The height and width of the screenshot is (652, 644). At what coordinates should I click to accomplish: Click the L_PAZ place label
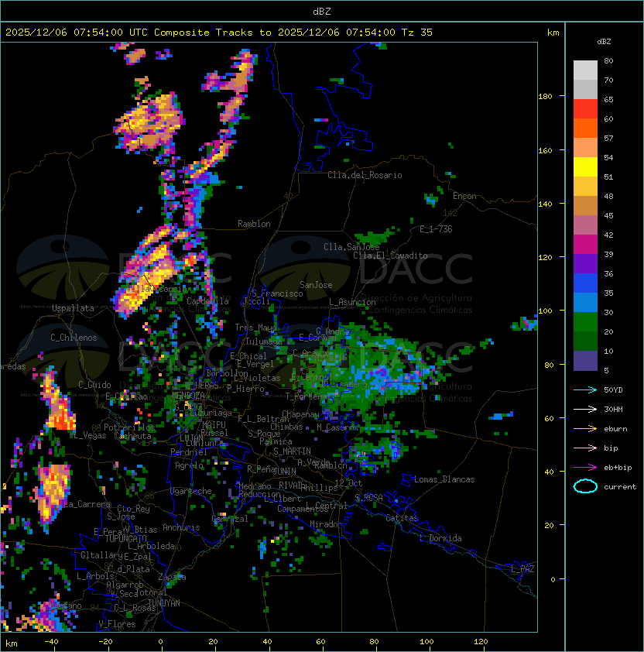(522, 568)
